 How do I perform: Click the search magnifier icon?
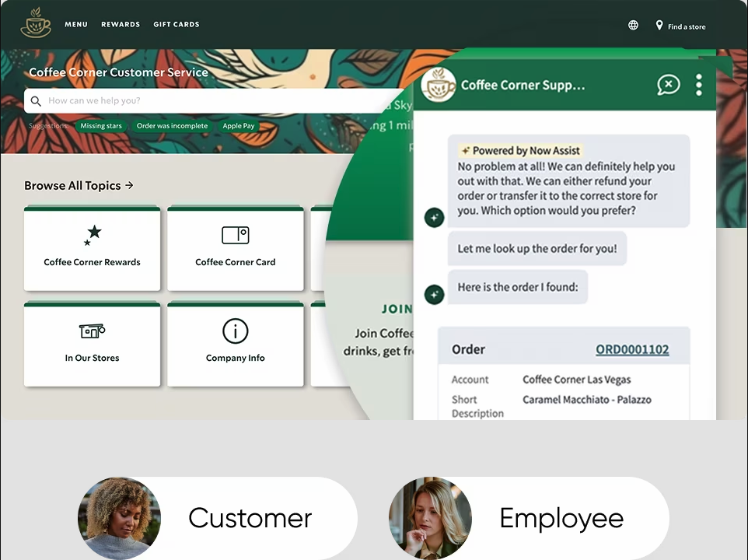coord(36,101)
